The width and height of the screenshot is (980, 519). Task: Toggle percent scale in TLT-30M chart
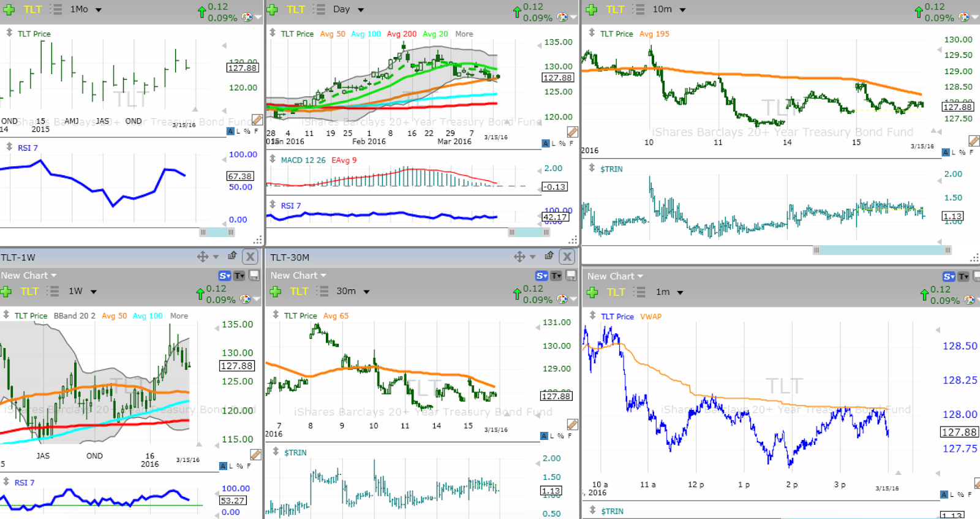(560, 436)
